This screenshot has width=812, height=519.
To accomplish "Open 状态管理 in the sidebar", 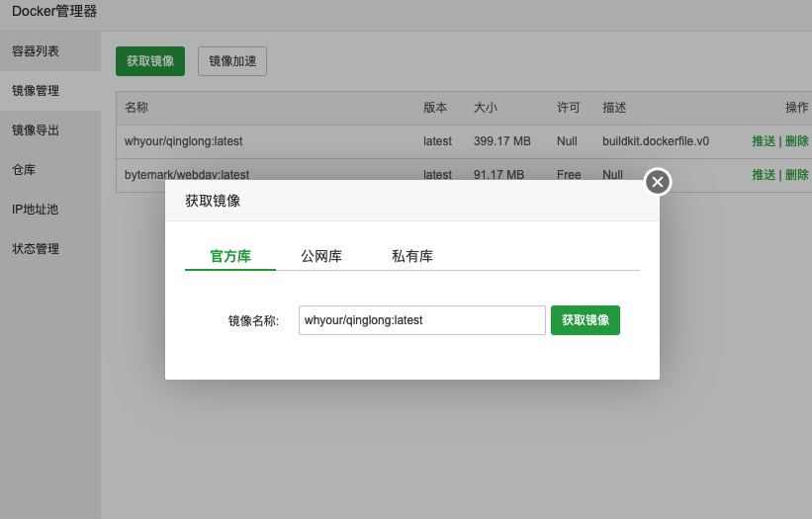I will click(x=50, y=249).
